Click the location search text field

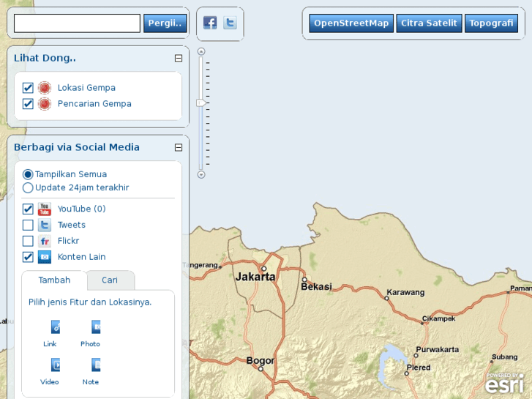pos(77,23)
